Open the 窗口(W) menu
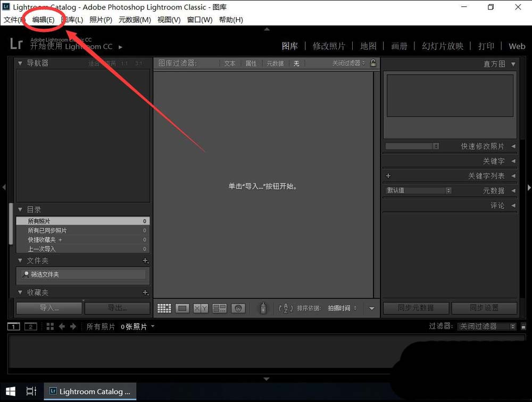 [200, 20]
